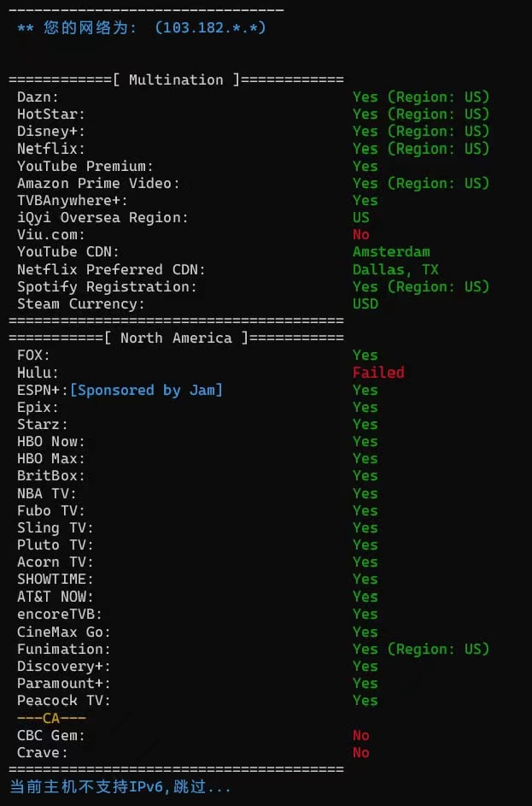
Task: Click the iQyi Oversea Region US value
Action: [x=361, y=217]
